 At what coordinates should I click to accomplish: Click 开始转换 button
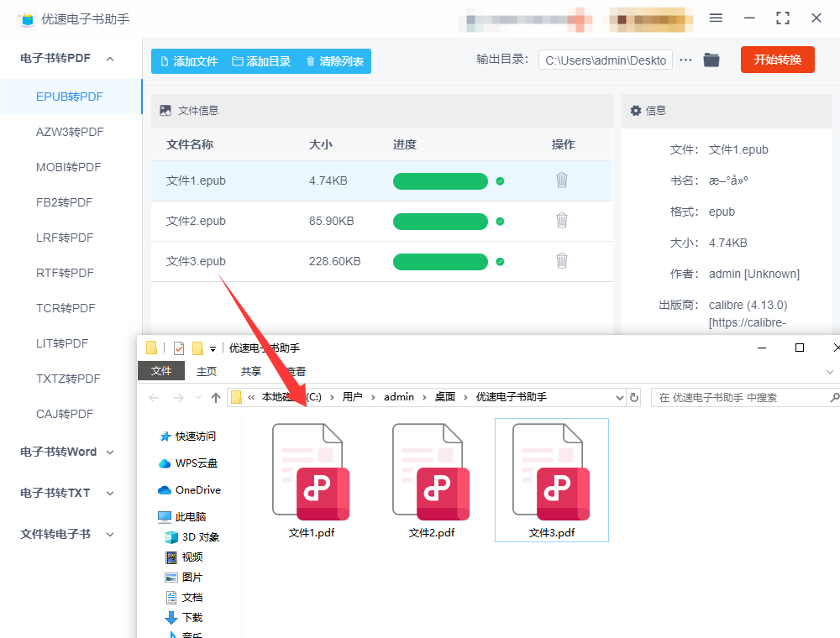(x=777, y=60)
